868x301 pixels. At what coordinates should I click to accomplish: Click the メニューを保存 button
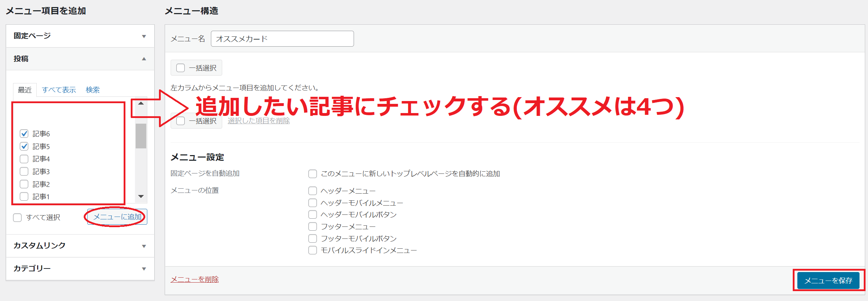coord(828,281)
